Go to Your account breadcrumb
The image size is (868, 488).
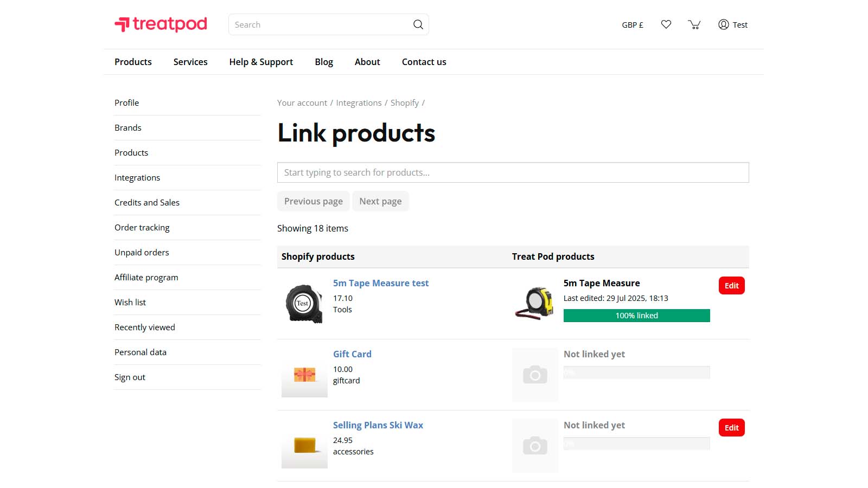tap(302, 102)
